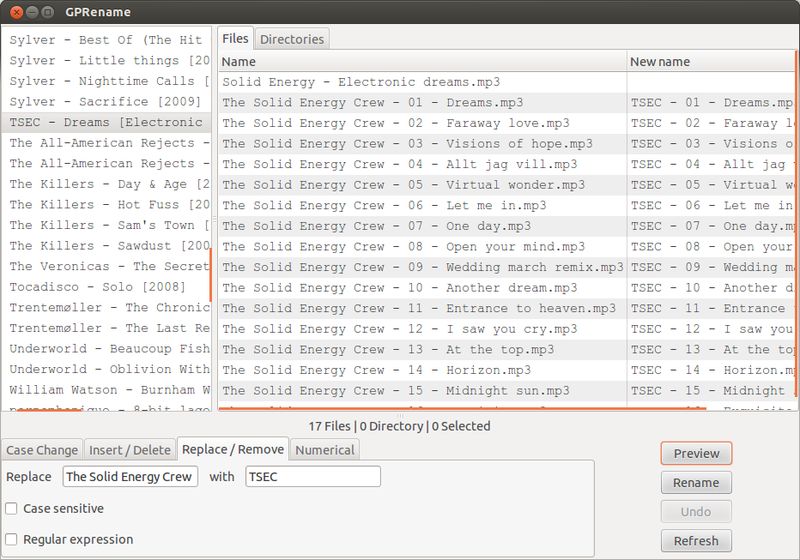Click the vertical scrollbar of file list
The width and height of the screenshot is (800, 560).
[x=796, y=224]
